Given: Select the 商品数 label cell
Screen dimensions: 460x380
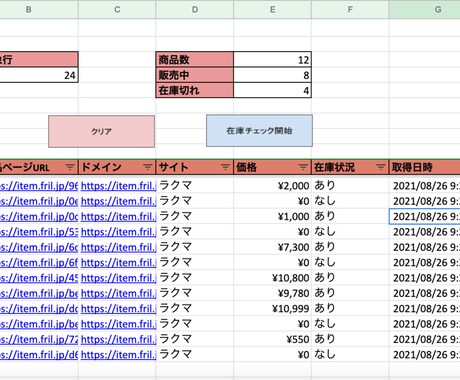Looking at the screenshot, I should click(x=195, y=60).
